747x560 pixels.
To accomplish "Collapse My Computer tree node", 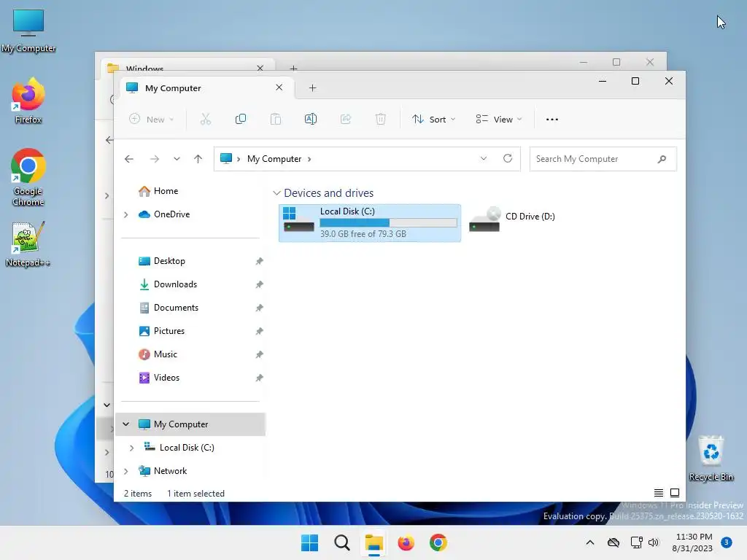I will click(125, 424).
